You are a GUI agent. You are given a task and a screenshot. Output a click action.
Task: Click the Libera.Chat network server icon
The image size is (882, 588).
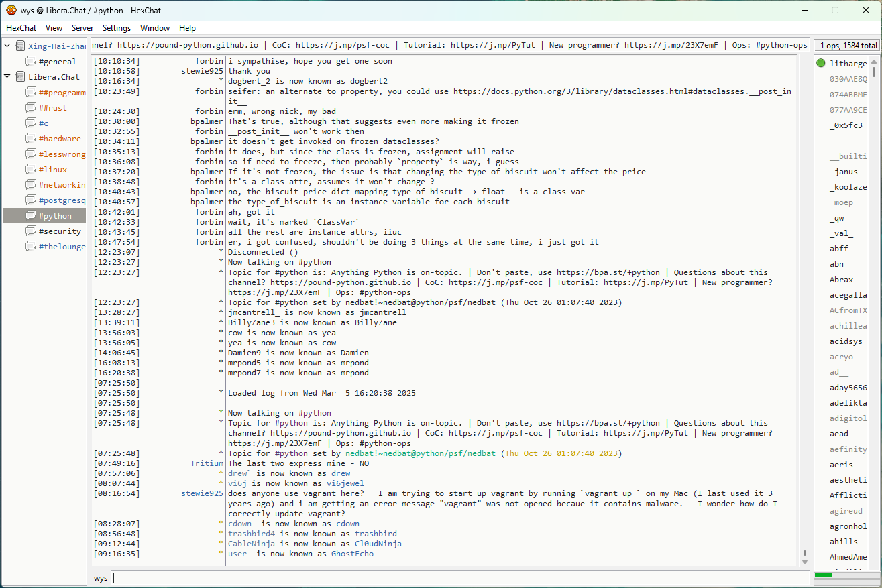[20, 77]
